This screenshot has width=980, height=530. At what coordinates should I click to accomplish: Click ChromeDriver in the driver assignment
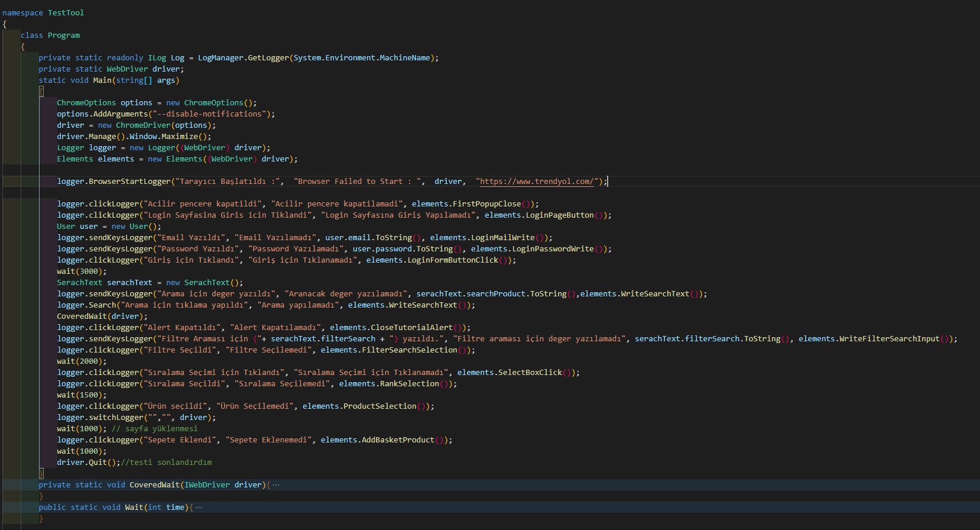pos(143,125)
